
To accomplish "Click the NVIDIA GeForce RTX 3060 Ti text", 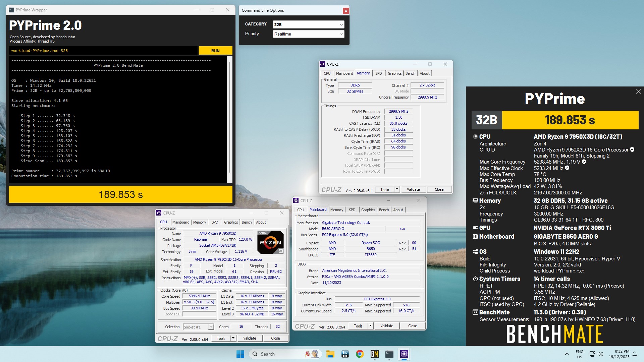I will pyautogui.click(x=572, y=228).
